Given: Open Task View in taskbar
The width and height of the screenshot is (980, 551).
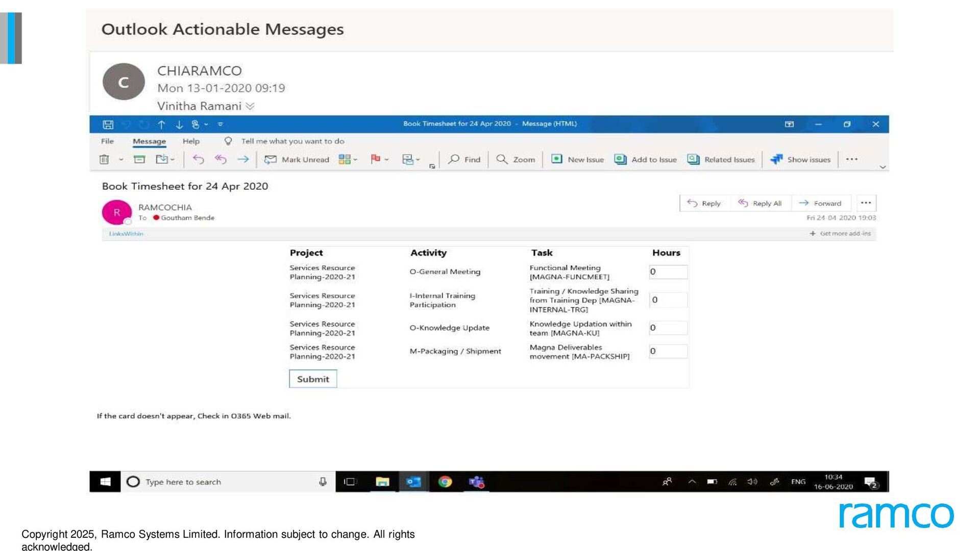Looking at the screenshot, I should pyautogui.click(x=350, y=482).
